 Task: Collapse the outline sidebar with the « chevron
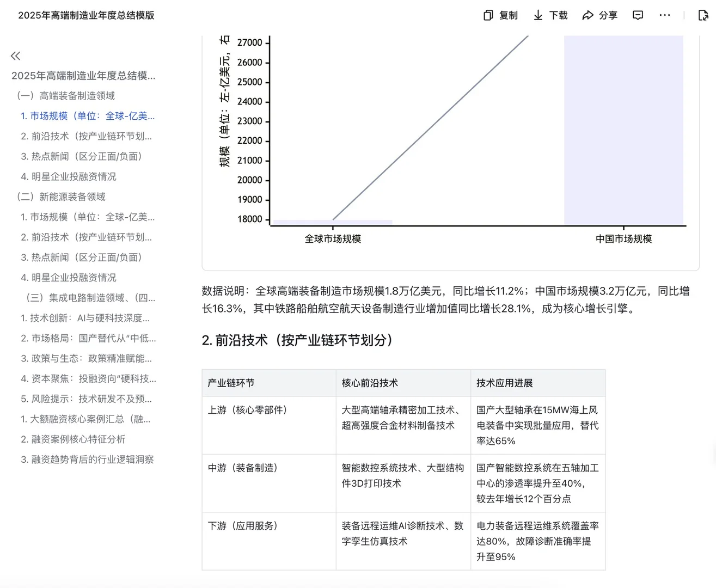[x=15, y=55]
